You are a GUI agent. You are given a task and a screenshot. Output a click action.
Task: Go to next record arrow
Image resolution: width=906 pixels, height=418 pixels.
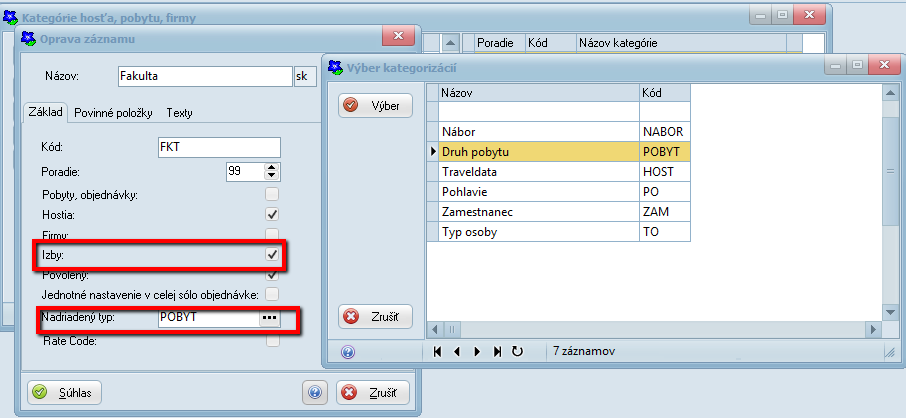[x=477, y=352]
